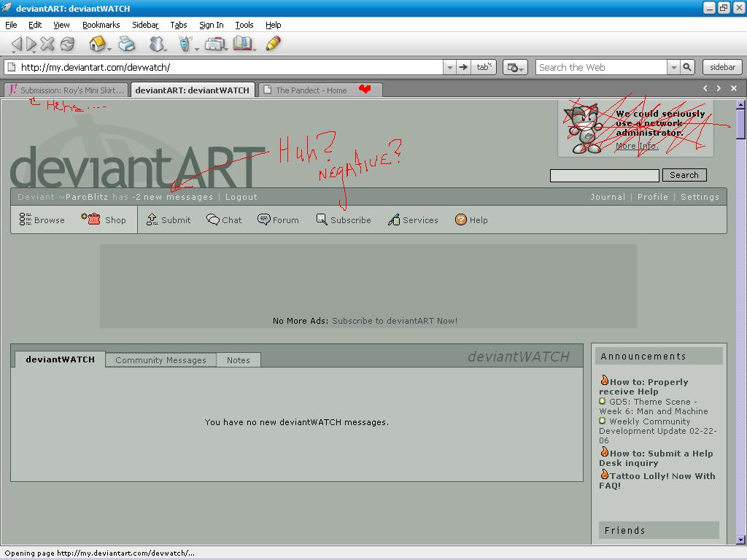Image resolution: width=747 pixels, height=560 pixels.
Task: Open Help in the deviantART nav bar
Action: (471, 219)
